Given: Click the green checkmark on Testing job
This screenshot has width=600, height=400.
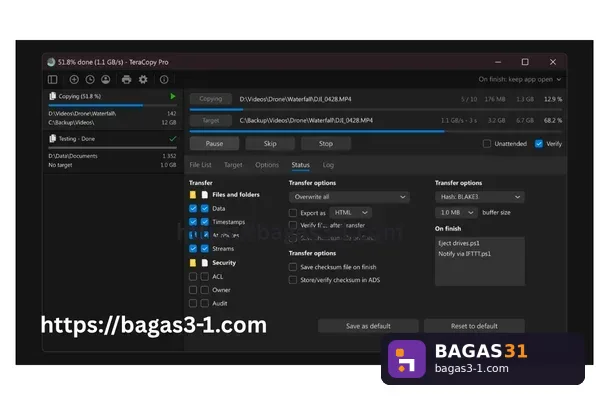Looking at the screenshot, I should [x=173, y=139].
